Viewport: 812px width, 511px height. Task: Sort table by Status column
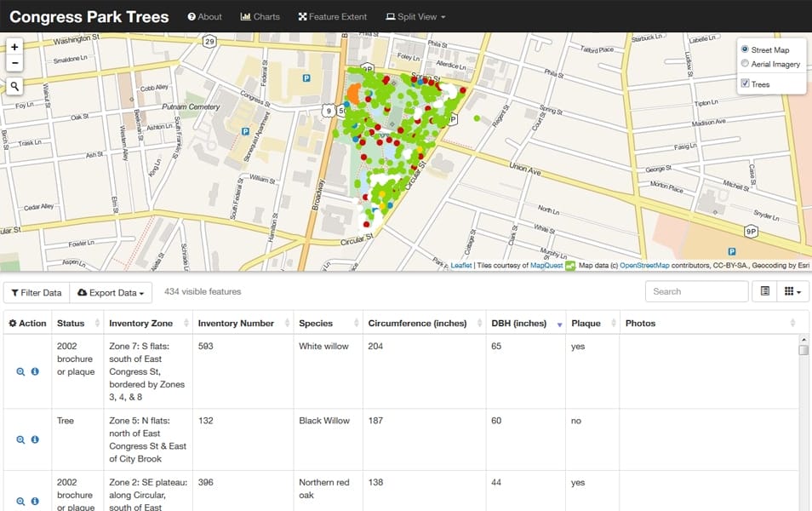[x=77, y=323]
